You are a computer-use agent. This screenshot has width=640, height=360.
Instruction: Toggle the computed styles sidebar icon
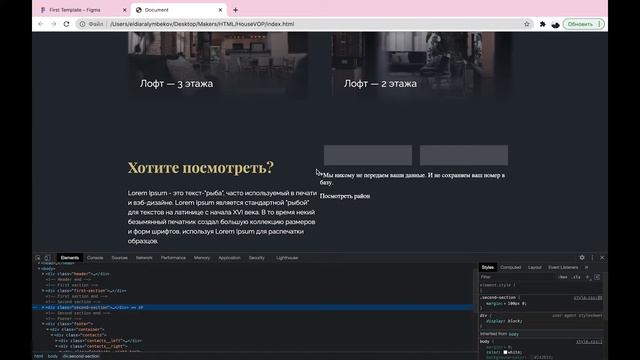click(597, 277)
